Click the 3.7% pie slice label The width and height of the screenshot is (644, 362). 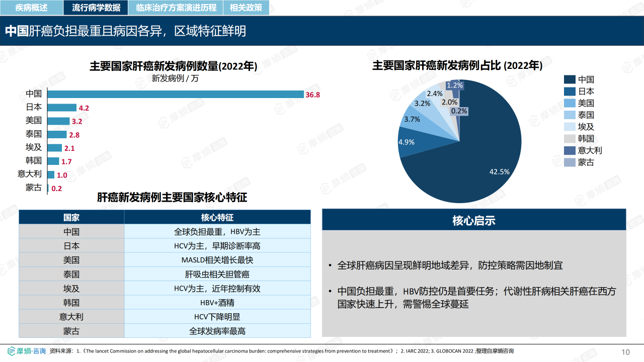[412, 120]
